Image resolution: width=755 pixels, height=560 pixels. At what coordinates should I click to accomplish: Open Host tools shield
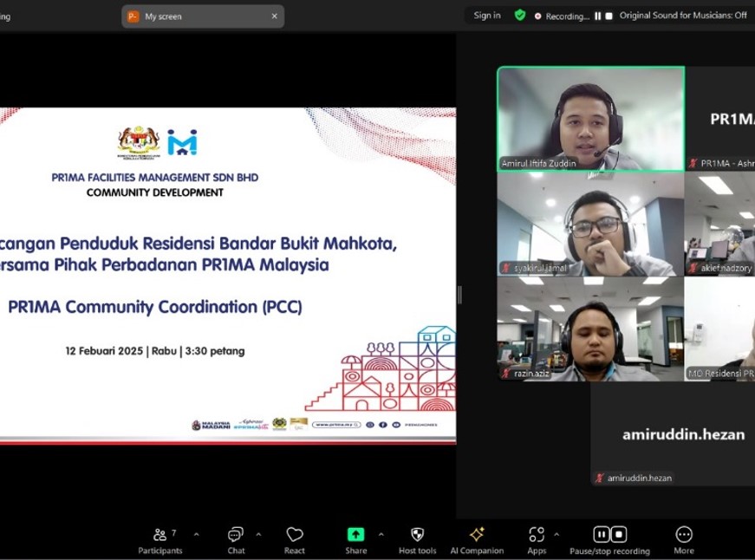418,541
